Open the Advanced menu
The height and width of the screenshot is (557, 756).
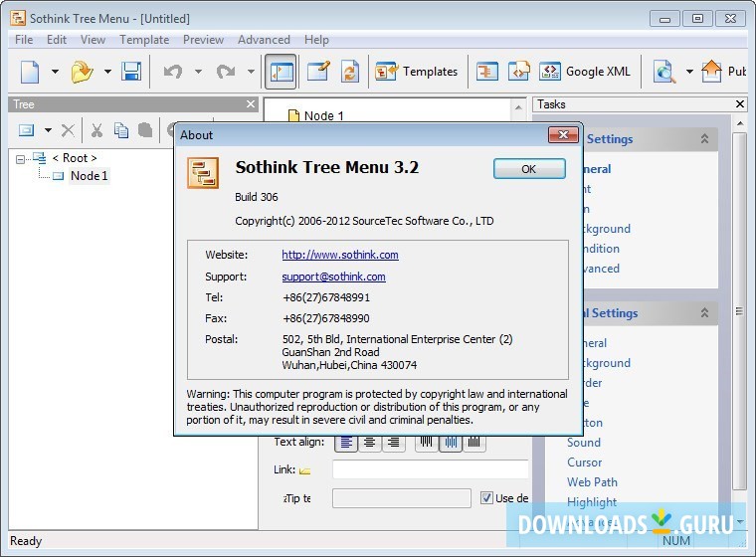(264, 40)
